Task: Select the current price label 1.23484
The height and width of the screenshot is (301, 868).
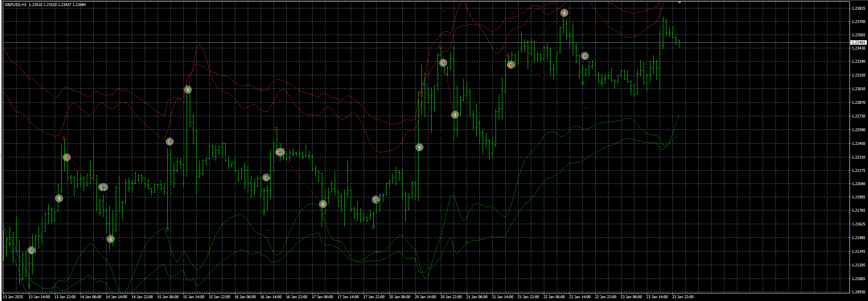Action: pos(858,42)
